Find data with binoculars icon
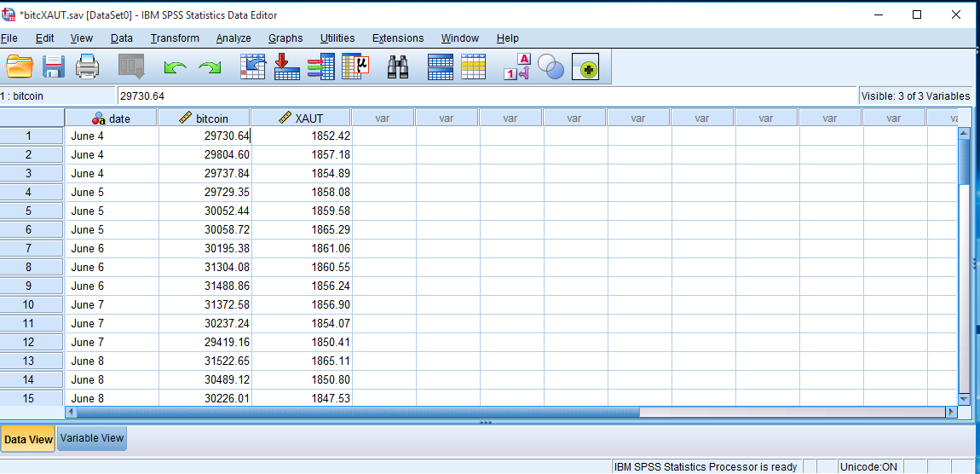980x474 pixels. pos(398,66)
